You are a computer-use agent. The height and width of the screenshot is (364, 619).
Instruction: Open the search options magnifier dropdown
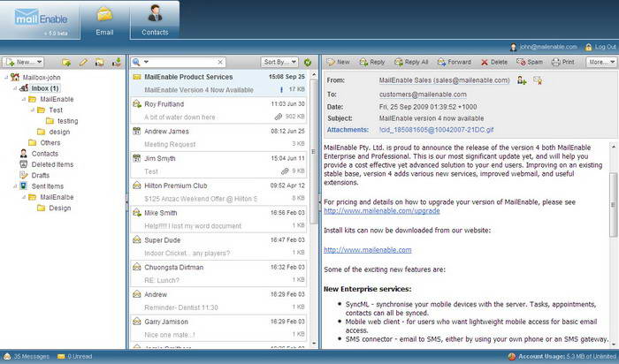pyautogui.click(x=140, y=62)
